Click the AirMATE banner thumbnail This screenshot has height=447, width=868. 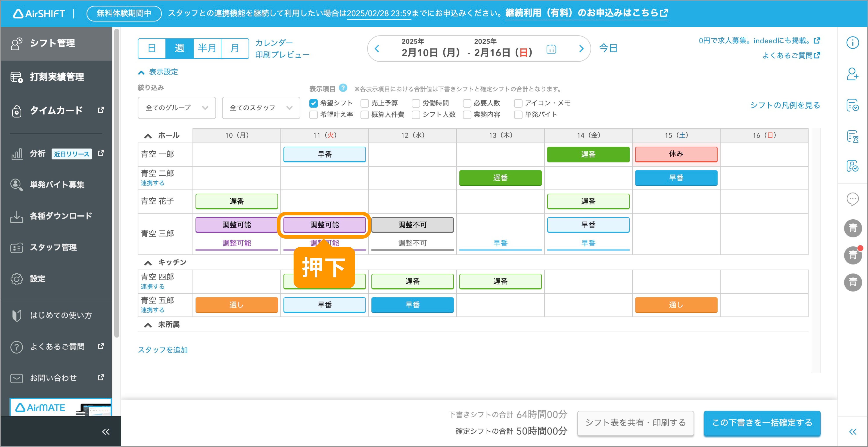[61, 407]
